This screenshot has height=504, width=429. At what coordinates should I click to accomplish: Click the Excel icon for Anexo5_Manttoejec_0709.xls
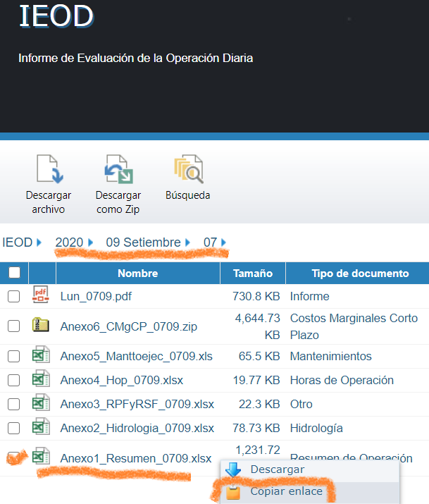click(x=41, y=356)
